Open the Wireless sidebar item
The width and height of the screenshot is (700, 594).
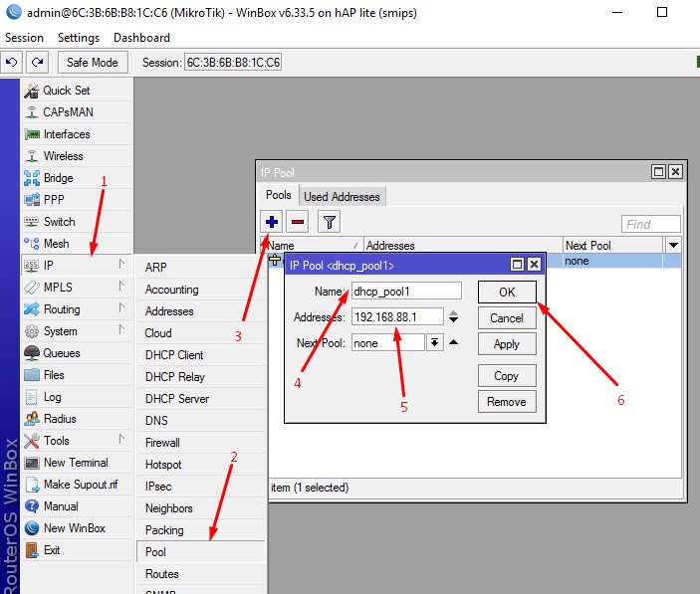[x=63, y=156]
